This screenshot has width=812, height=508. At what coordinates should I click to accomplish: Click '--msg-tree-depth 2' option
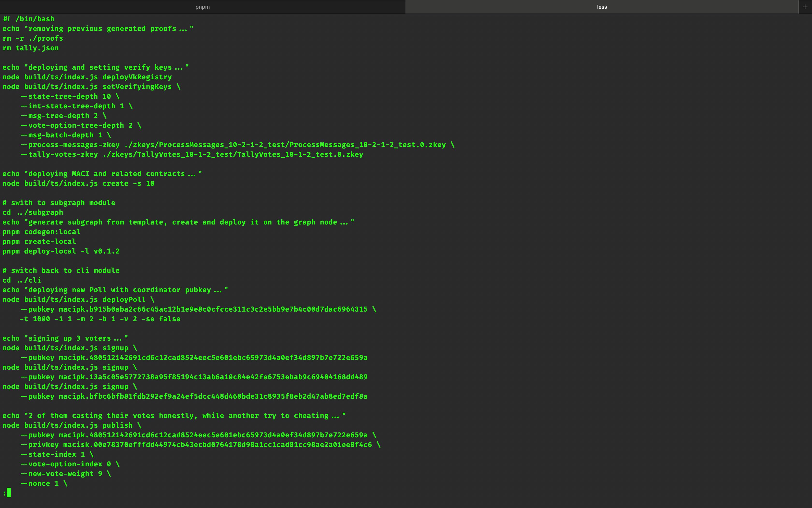tap(64, 116)
